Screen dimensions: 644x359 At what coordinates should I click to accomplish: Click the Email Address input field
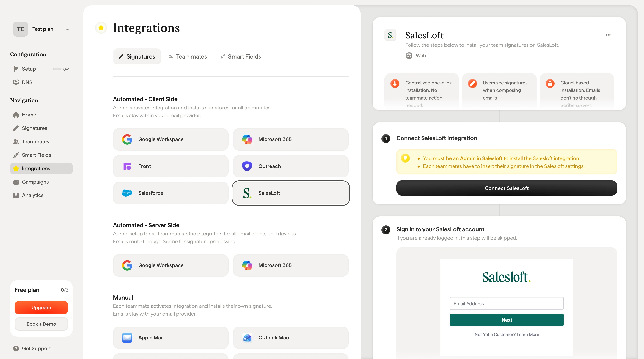tap(507, 303)
